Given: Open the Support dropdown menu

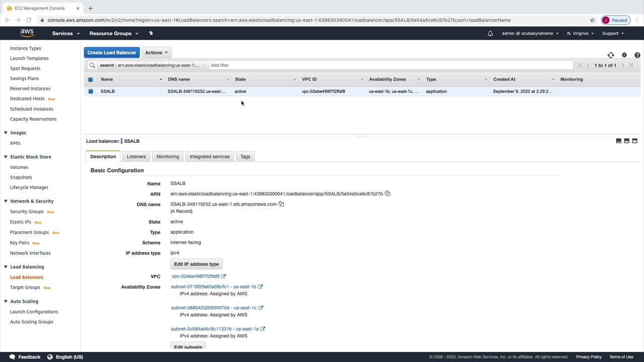Looking at the screenshot, I should pyautogui.click(x=613, y=34).
